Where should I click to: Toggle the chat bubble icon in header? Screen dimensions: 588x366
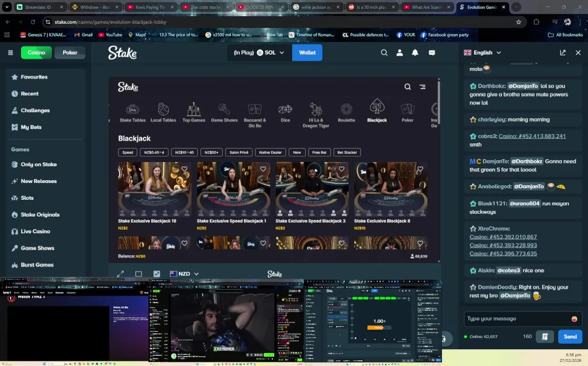(x=431, y=52)
